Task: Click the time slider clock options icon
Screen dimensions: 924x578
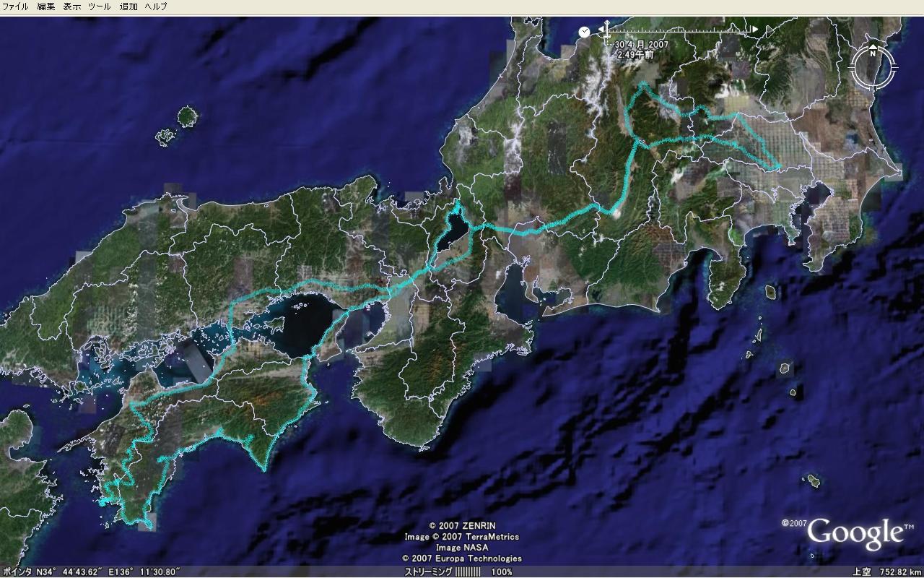Action: 584,31
